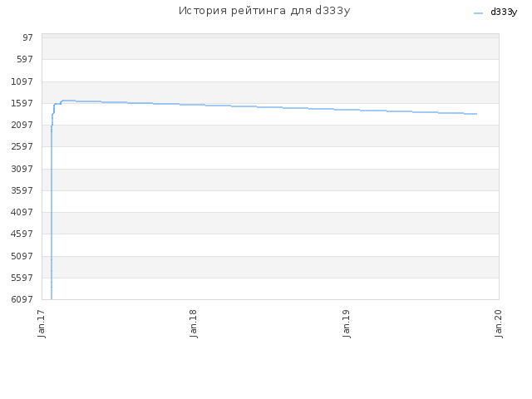Screen dimensions: 532x399
Task: Click the rating line's right end point
Action: [476, 114]
